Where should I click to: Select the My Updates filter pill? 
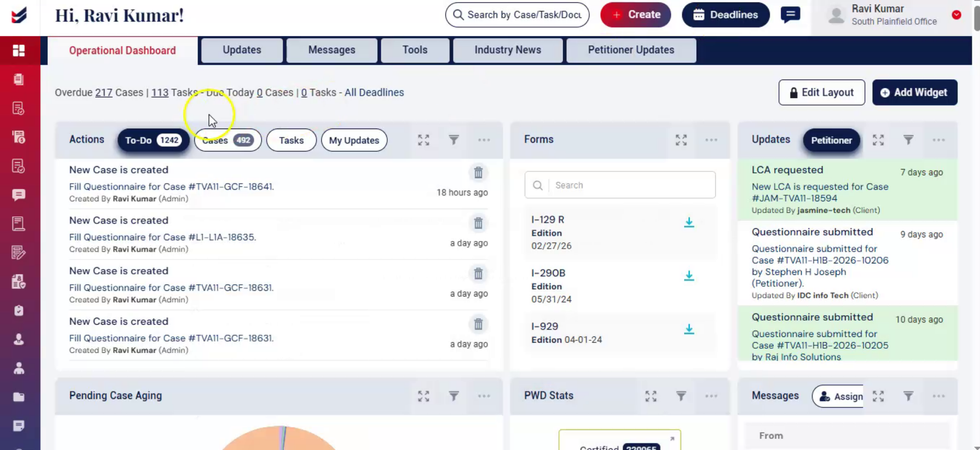coord(354,140)
